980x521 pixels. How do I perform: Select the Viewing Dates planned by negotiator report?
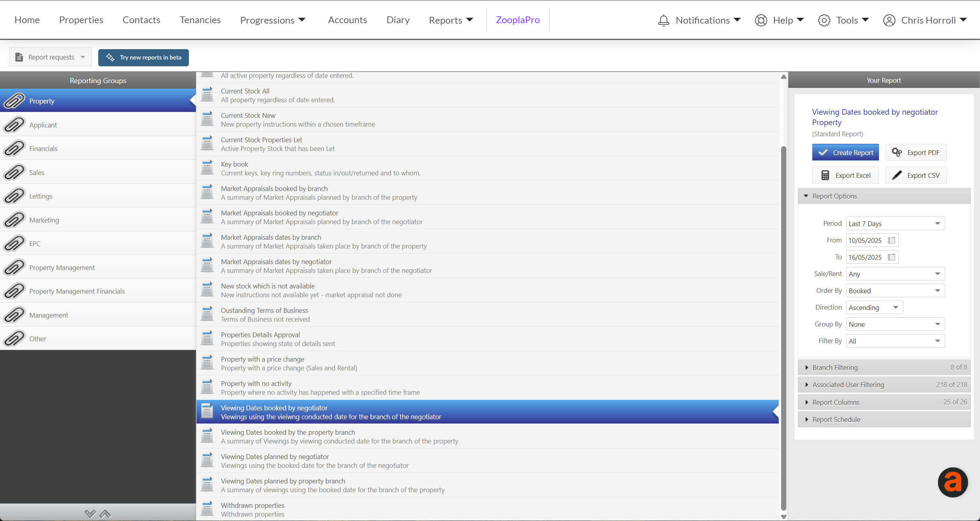(487, 461)
